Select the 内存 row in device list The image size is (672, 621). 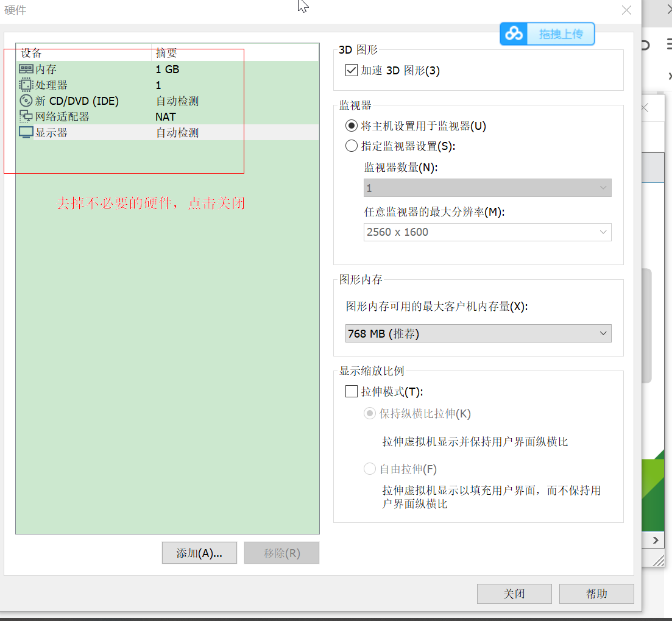tap(168, 69)
